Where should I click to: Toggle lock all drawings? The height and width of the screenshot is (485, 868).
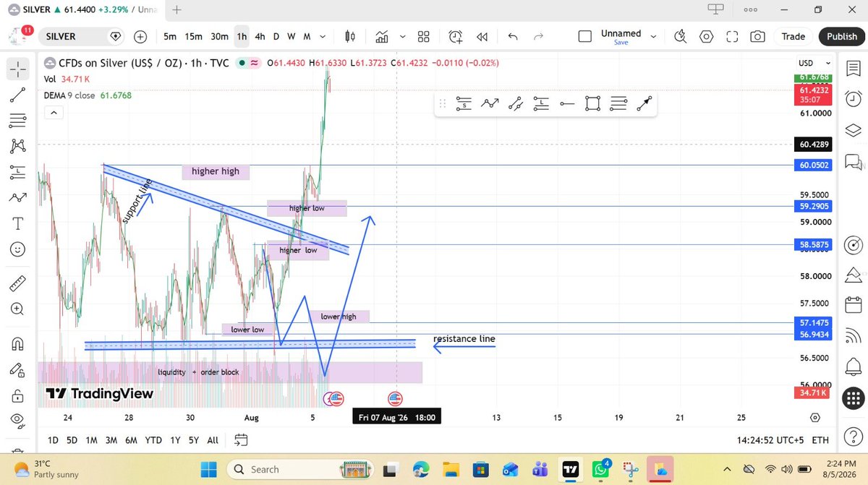tap(18, 395)
